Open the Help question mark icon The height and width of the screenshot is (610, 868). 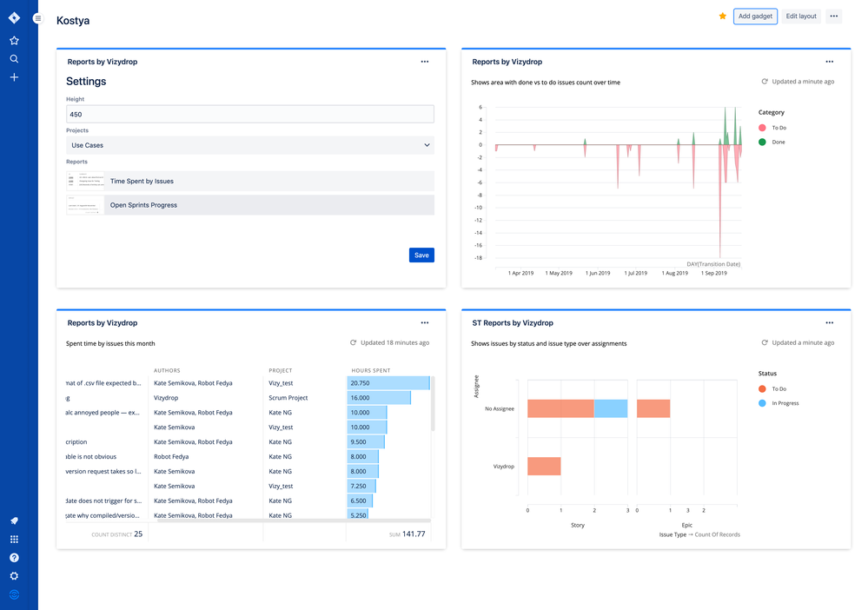[x=14, y=558]
